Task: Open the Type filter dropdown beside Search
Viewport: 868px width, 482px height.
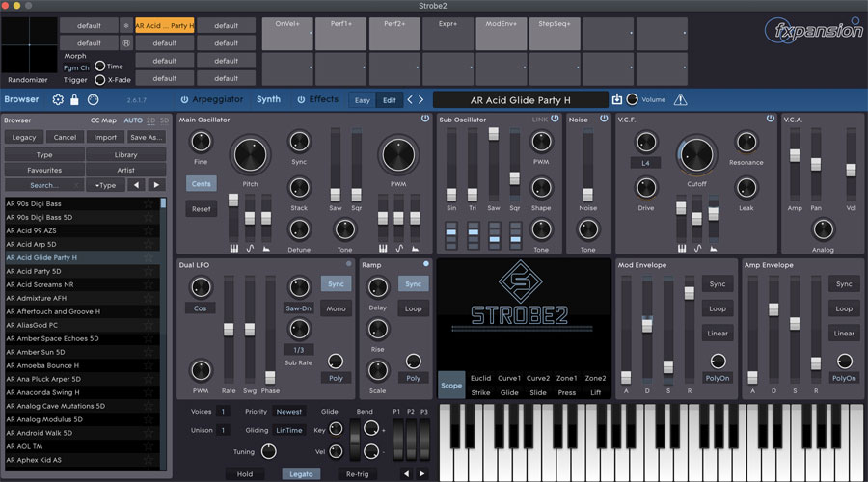Action: click(106, 185)
